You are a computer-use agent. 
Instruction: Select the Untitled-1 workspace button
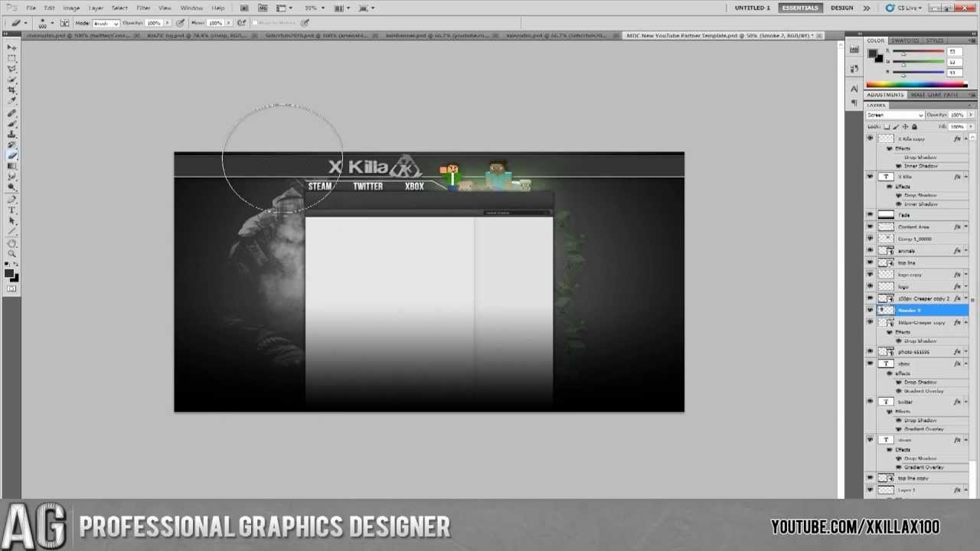click(753, 8)
